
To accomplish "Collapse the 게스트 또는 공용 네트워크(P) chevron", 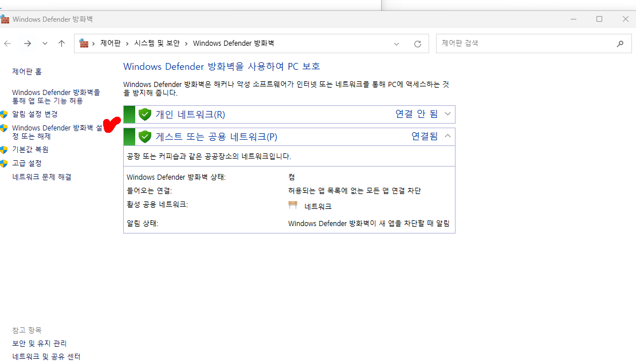I will pos(448,136).
